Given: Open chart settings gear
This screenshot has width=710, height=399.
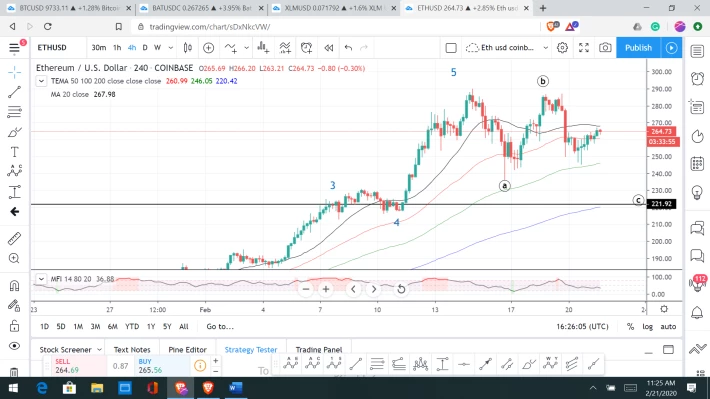Looking at the screenshot, I should 562,48.
